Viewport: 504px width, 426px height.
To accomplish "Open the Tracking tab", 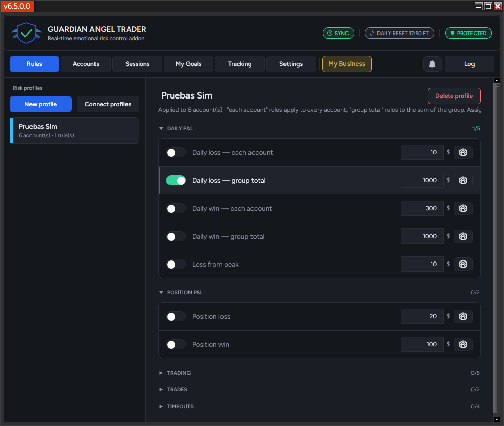I will click(x=240, y=64).
